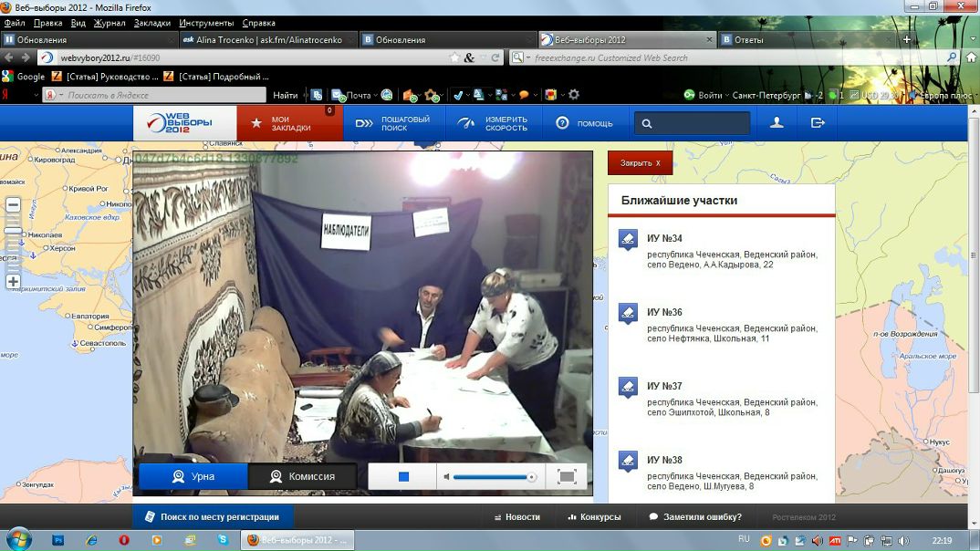
Task: Adjust the video volume slider
Action: point(493,477)
